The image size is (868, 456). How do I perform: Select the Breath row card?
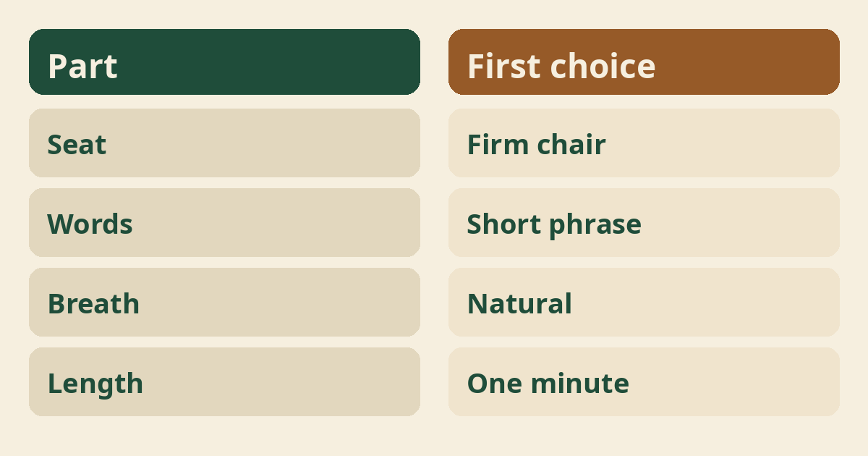(x=224, y=302)
